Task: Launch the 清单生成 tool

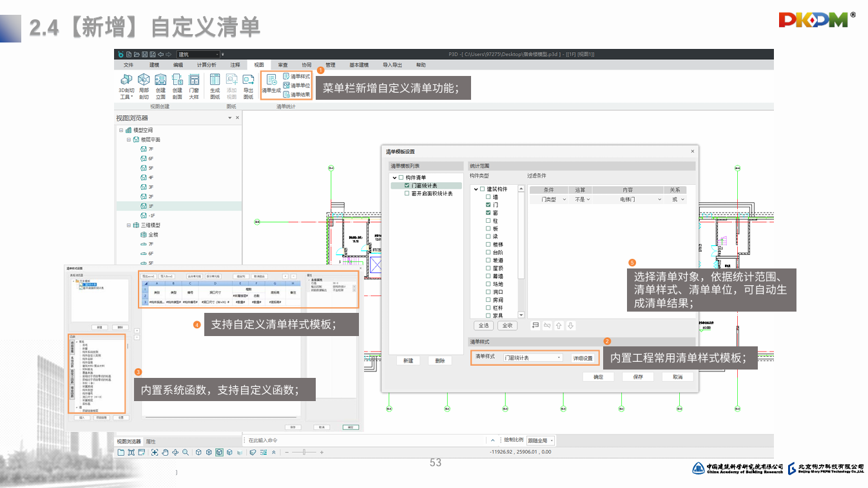Action: 271,84
